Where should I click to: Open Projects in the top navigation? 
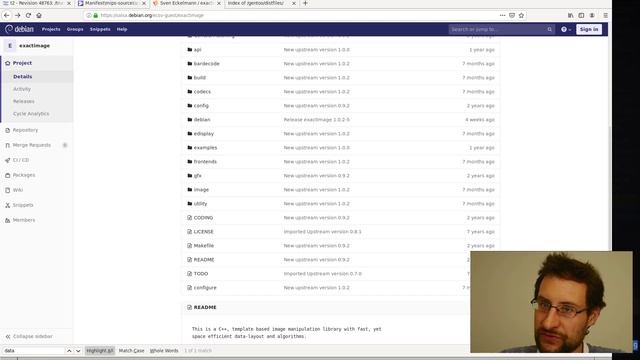51,29
